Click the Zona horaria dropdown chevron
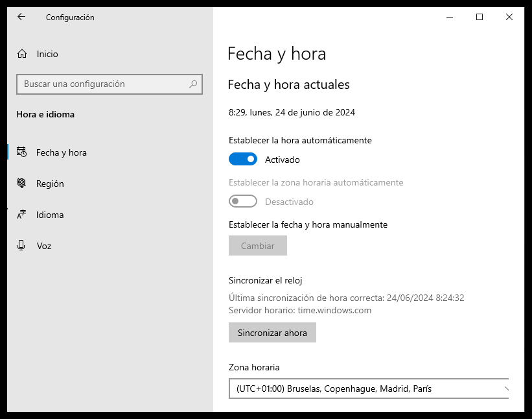 point(506,389)
